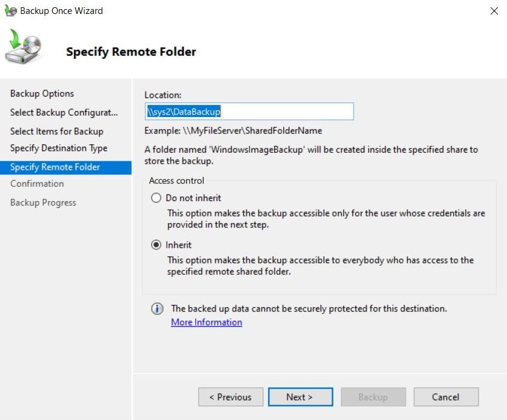This screenshot has height=420, width=507.
Task: Click the 'cannot be securely protected' message
Action: click(309, 308)
